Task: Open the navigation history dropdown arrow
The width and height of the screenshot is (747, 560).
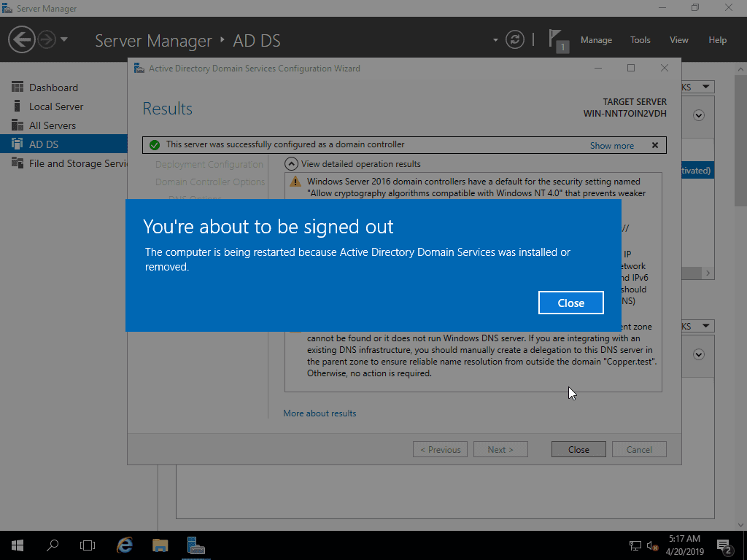Action: [64, 39]
